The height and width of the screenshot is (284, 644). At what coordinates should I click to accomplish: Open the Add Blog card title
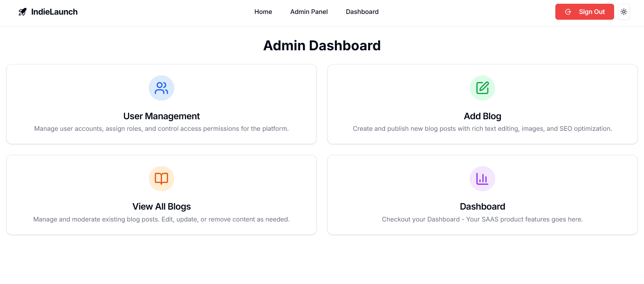click(482, 116)
